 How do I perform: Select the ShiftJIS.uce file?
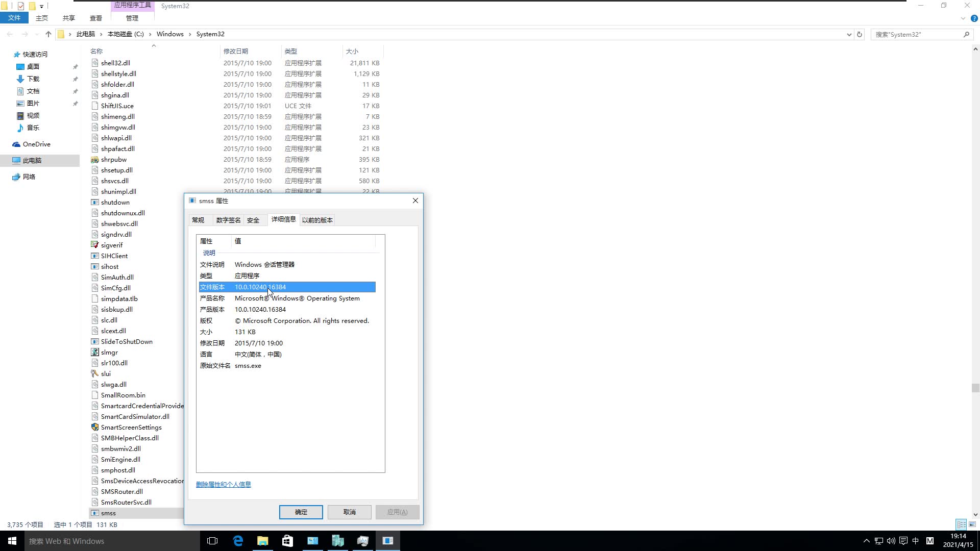(x=117, y=106)
